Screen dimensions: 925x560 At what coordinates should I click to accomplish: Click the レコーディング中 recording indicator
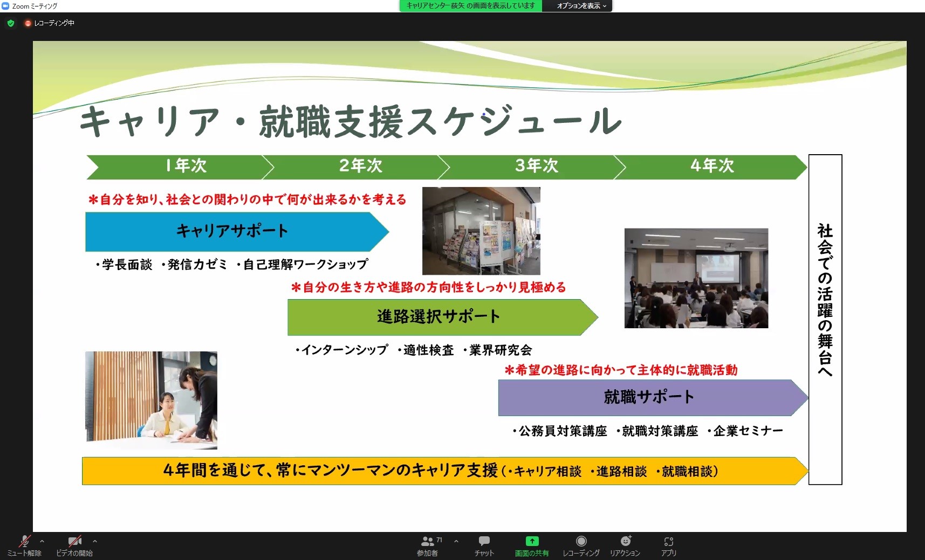pyautogui.click(x=50, y=23)
